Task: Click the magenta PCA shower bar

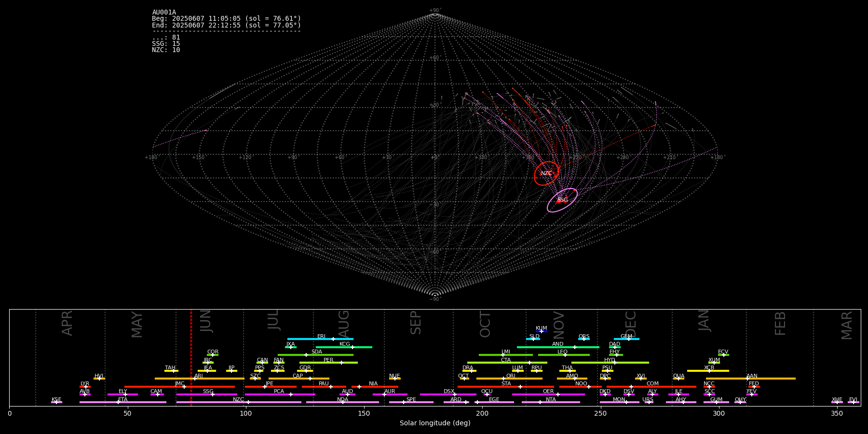Action: (280, 394)
